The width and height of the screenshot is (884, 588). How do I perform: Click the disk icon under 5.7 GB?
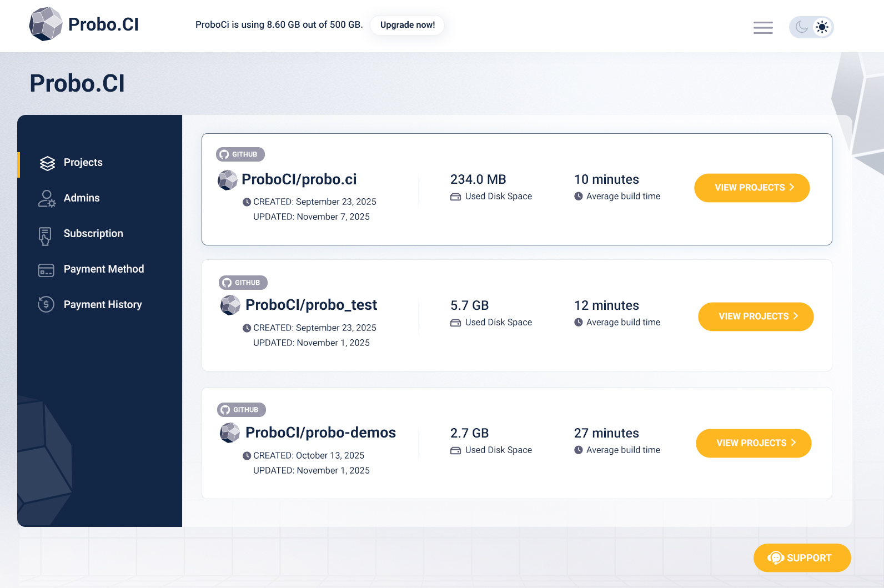(455, 323)
